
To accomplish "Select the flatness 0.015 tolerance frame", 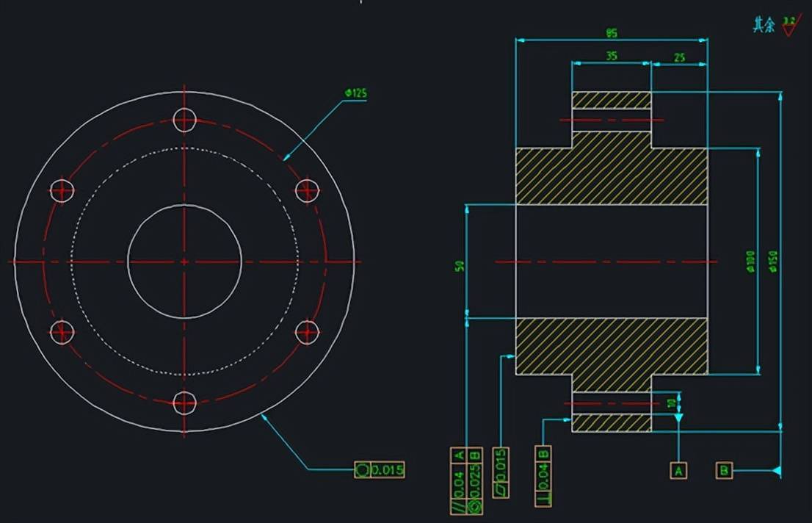I will (x=501, y=472).
